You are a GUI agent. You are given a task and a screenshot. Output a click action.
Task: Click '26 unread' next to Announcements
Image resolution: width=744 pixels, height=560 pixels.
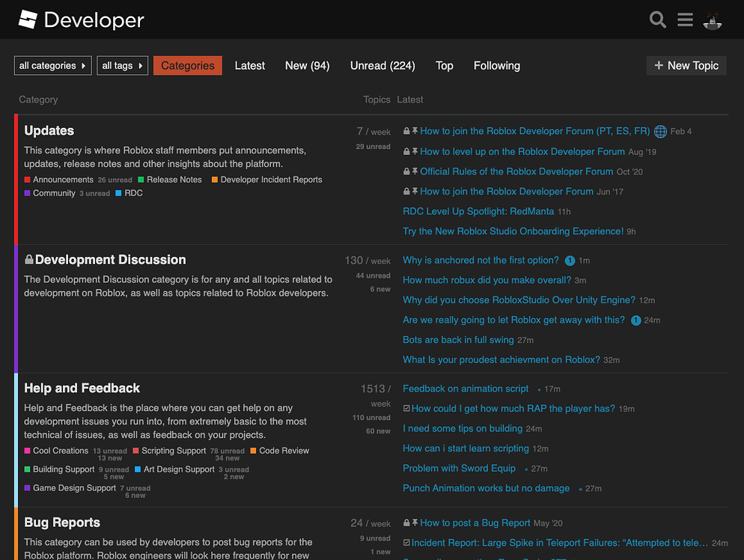115,180
